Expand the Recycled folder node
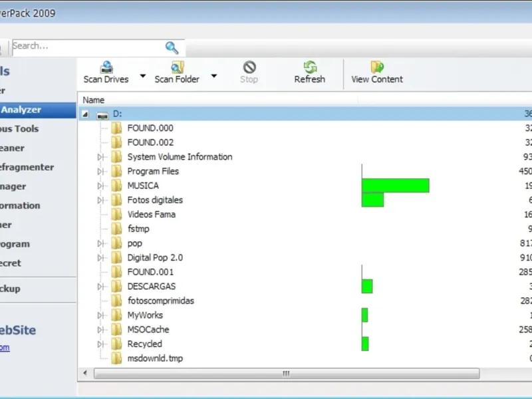Screen dimensions: 532x399 pos(100,344)
